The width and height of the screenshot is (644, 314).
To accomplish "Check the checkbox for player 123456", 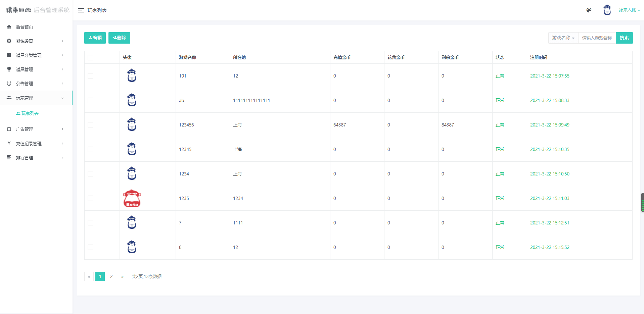I will [x=90, y=125].
